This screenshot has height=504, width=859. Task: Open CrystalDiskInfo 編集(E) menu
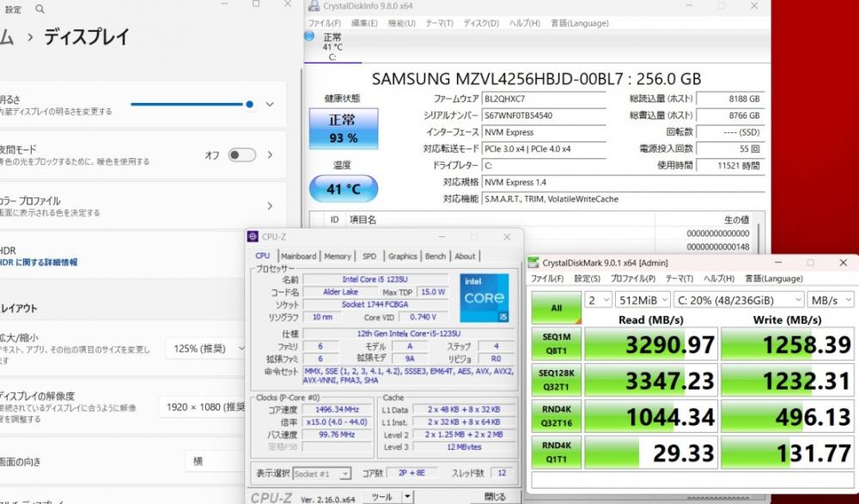click(363, 23)
